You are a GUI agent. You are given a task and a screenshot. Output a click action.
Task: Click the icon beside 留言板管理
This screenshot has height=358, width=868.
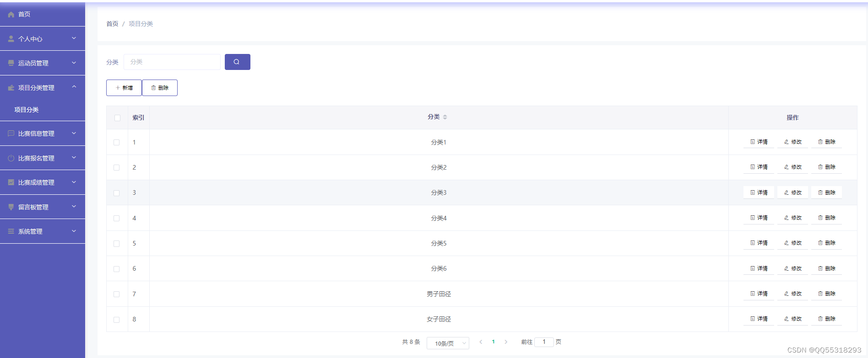[11, 207]
